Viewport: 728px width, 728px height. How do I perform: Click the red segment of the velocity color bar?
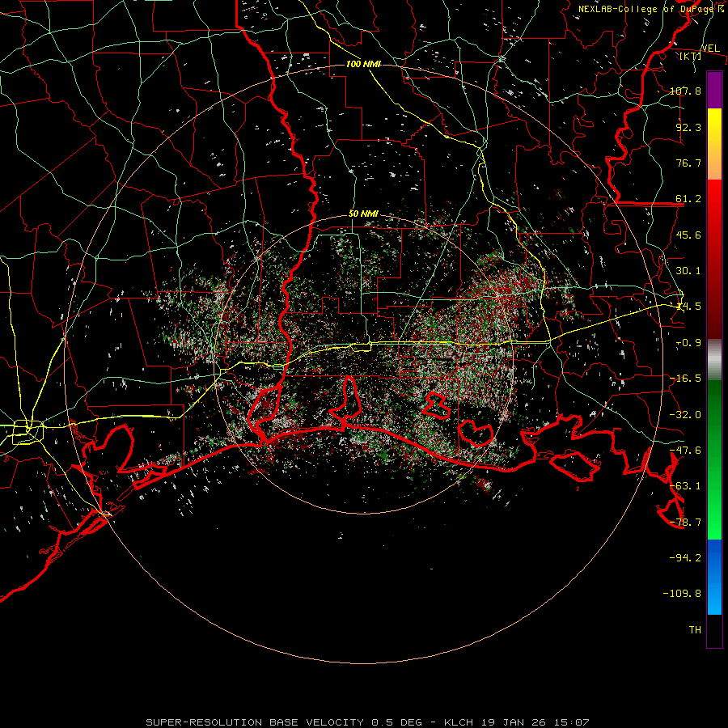pyautogui.click(x=714, y=259)
